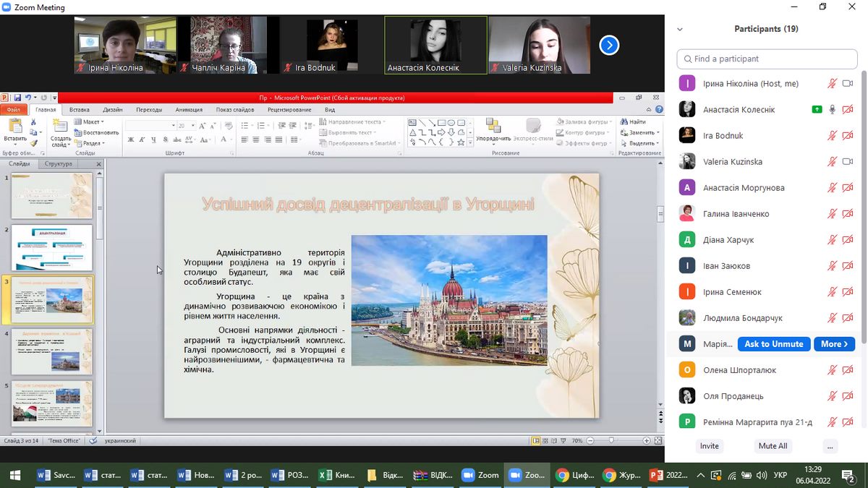Open the Вставка ribbon tab
The width and height of the screenshot is (868, 488).
80,110
